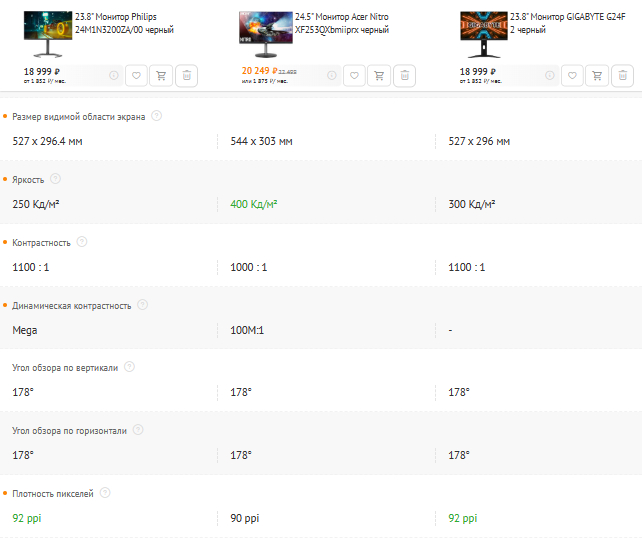Remove the Philips monitor from comparison

(x=187, y=75)
